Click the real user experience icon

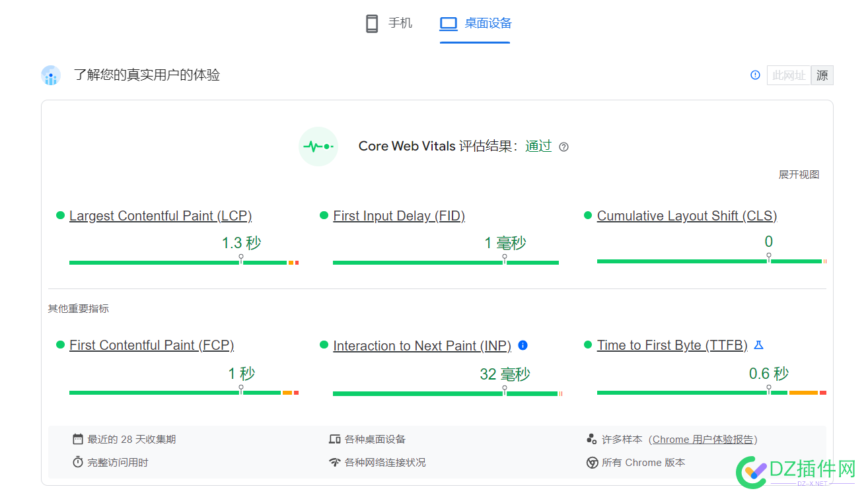click(x=50, y=75)
